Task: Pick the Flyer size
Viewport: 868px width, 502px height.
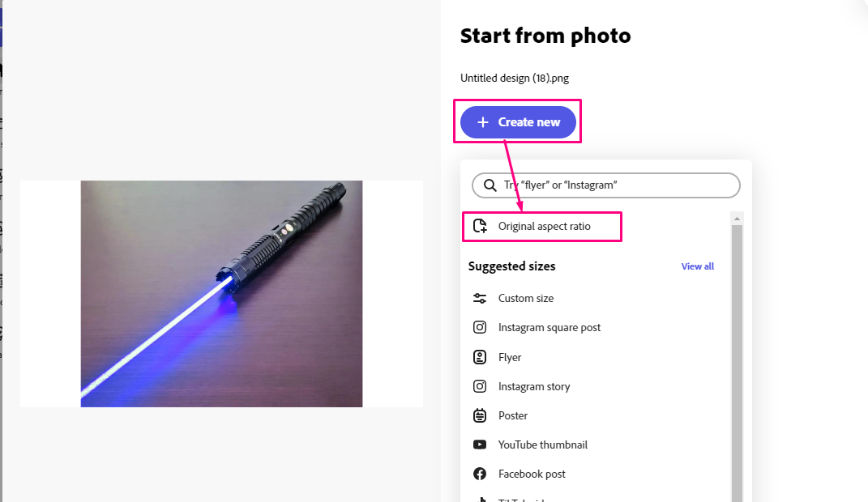Action: click(510, 357)
